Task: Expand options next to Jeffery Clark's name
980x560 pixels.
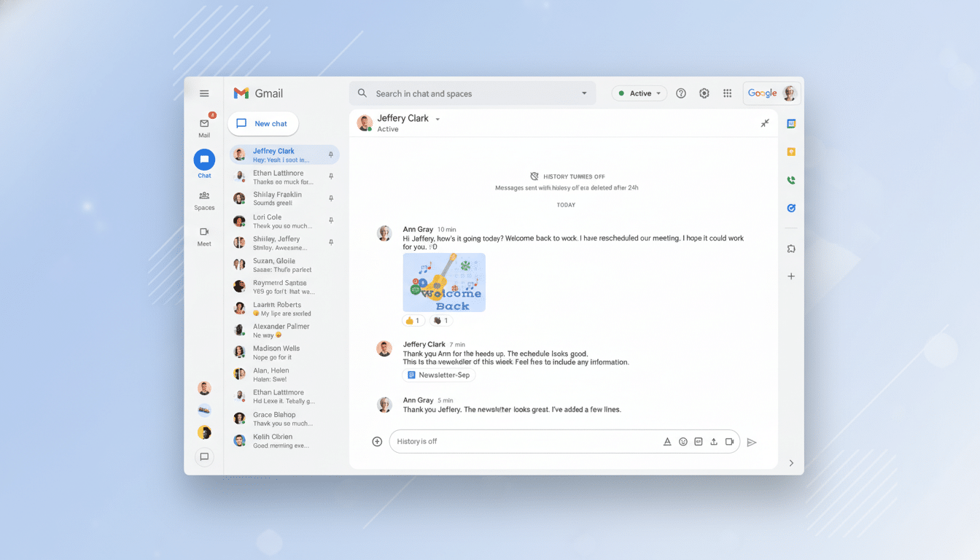Action: pyautogui.click(x=437, y=119)
